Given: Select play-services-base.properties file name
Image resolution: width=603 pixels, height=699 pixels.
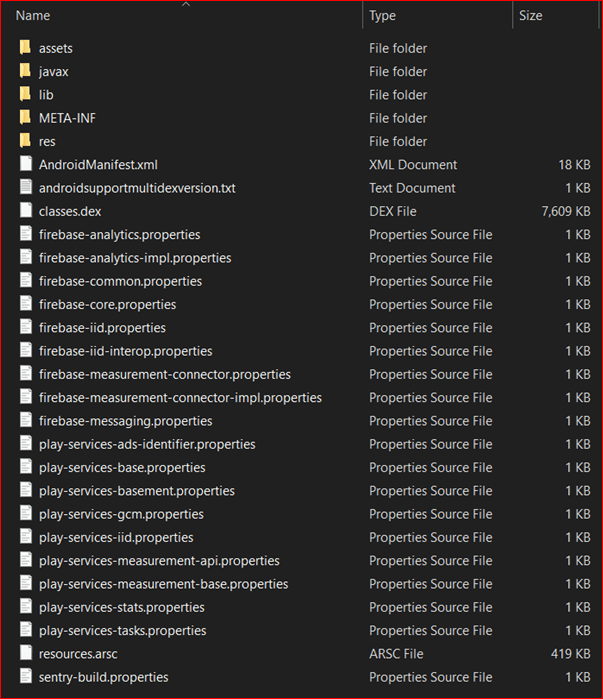Looking at the screenshot, I should 122,468.
